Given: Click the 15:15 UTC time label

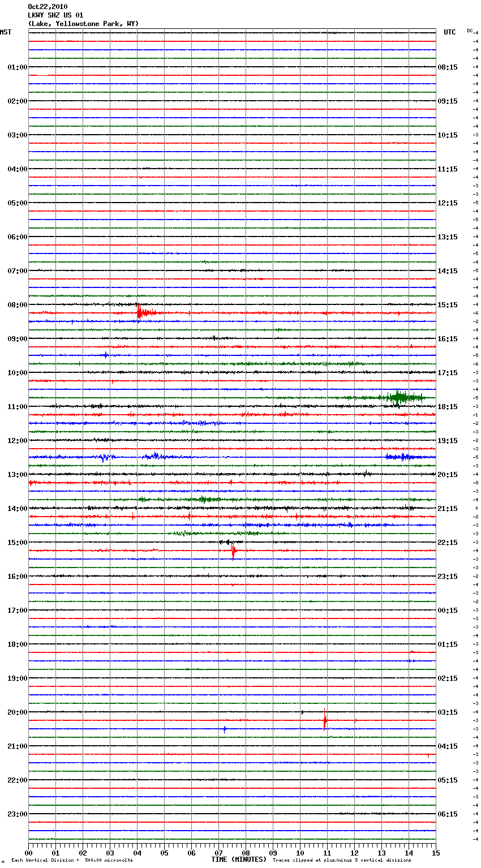Looking at the screenshot, I should tap(448, 305).
